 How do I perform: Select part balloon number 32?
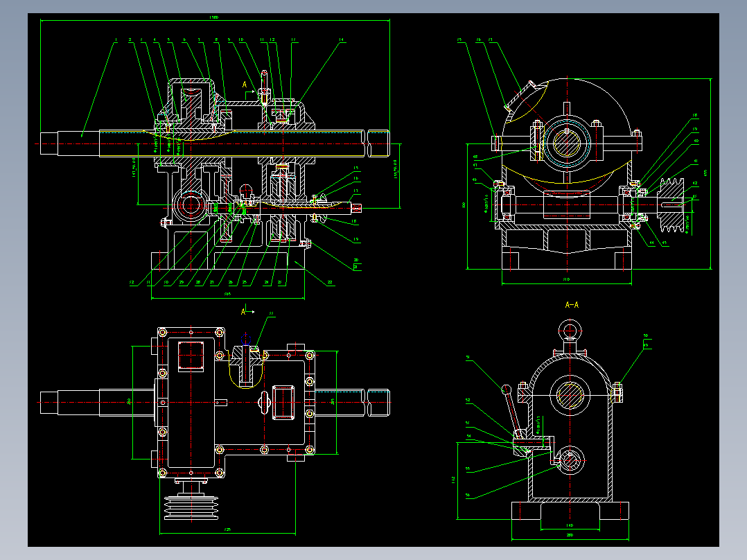point(132,283)
